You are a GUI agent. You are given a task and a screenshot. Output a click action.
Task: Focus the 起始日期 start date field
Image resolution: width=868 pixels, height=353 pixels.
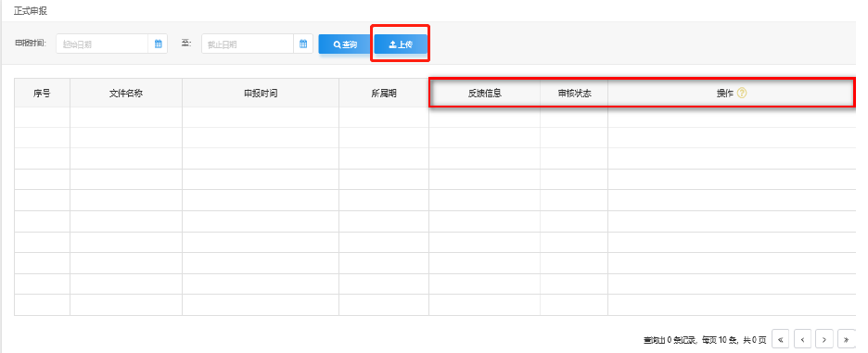coord(102,44)
